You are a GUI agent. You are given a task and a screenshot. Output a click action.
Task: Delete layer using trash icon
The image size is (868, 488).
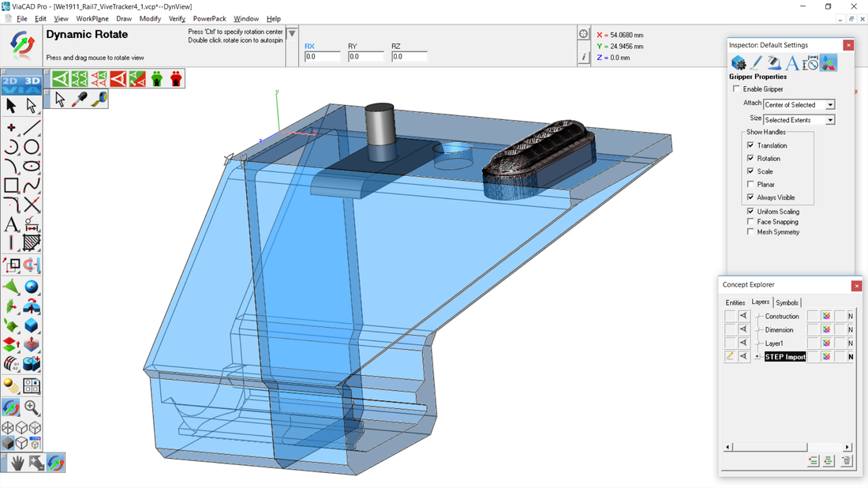[x=846, y=461]
